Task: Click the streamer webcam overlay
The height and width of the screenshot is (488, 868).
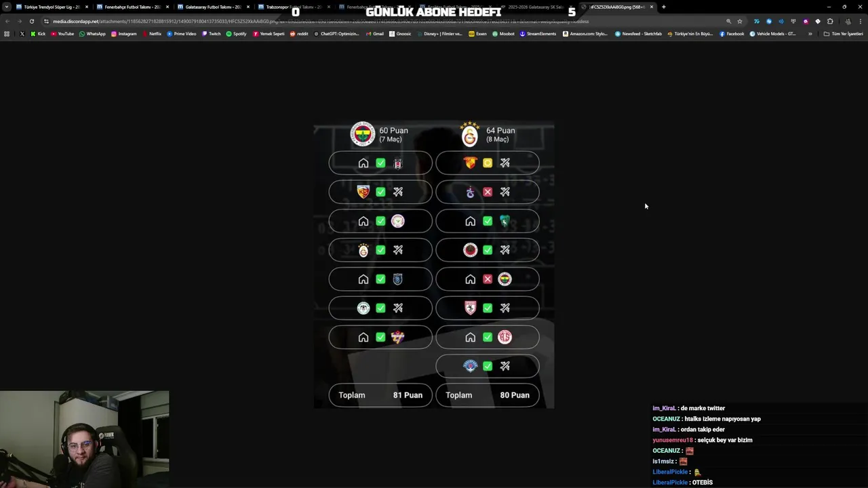Action: pyautogui.click(x=84, y=439)
